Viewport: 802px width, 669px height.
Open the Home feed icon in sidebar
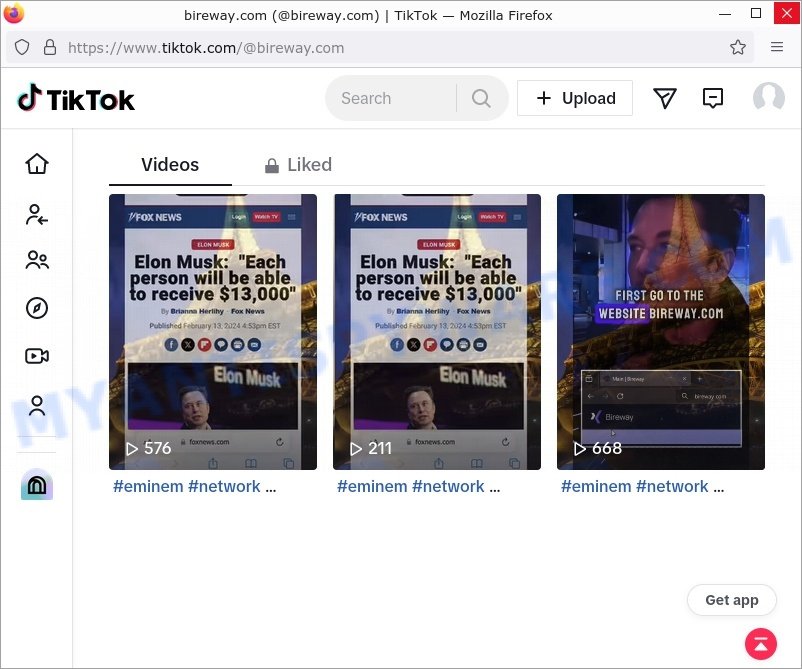click(37, 164)
